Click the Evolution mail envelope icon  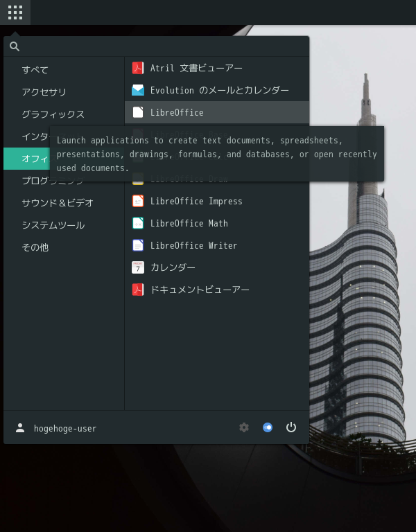[x=138, y=90]
